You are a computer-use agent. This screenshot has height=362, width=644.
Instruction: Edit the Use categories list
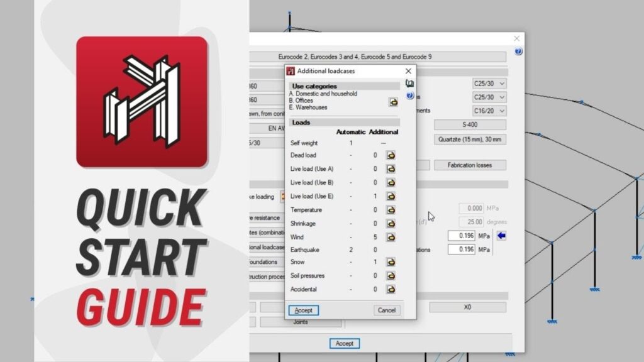(393, 102)
